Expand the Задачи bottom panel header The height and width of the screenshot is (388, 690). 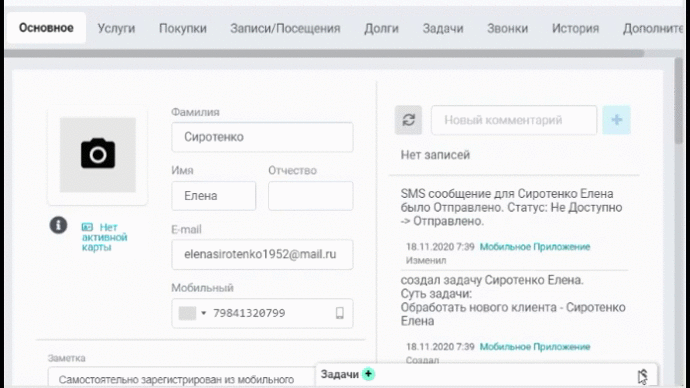click(x=486, y=375)
